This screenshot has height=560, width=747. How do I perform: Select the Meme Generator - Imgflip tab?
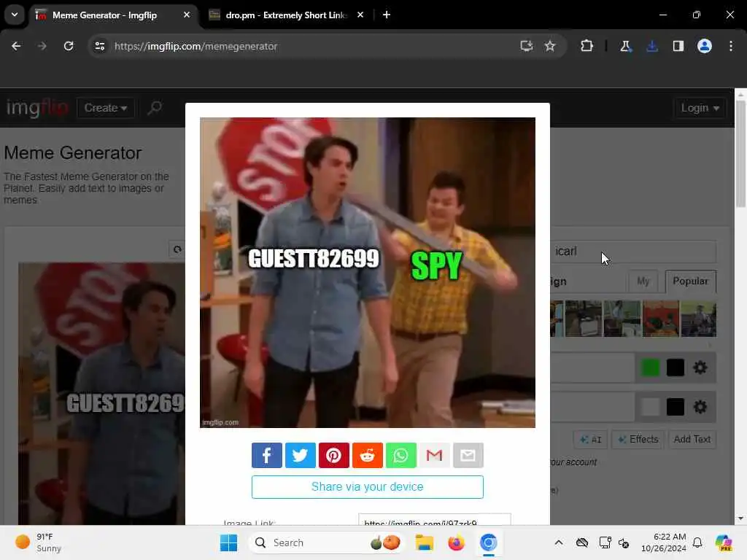click(104, 15)
